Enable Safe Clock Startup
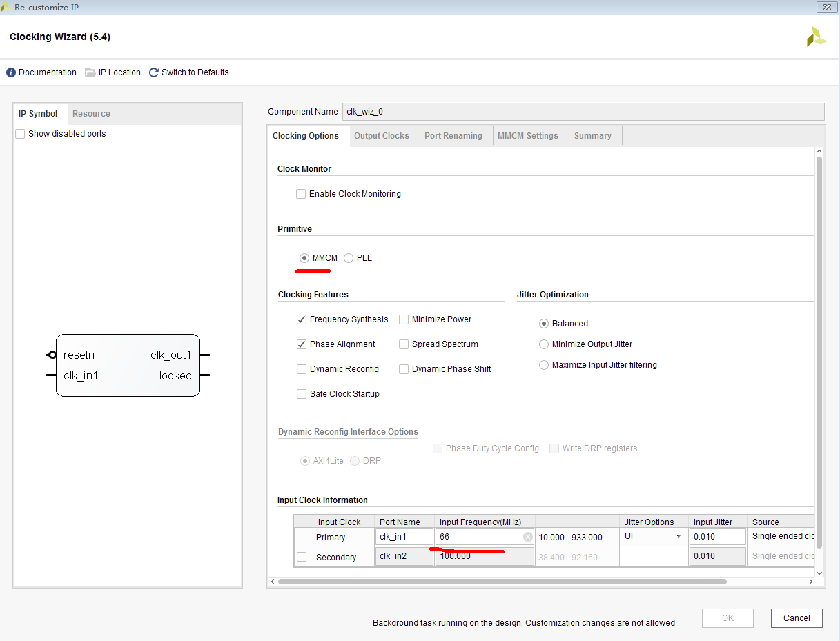Screen dimensions: 840x641 point(301,393)
